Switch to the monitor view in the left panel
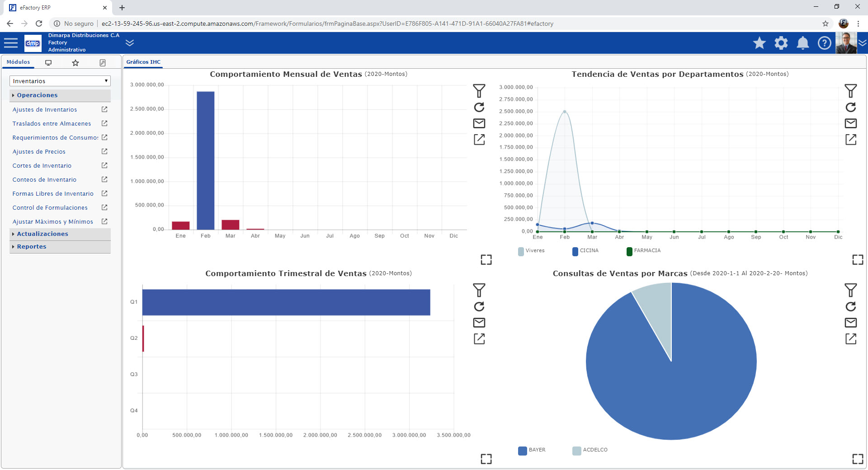 [48, 62]
